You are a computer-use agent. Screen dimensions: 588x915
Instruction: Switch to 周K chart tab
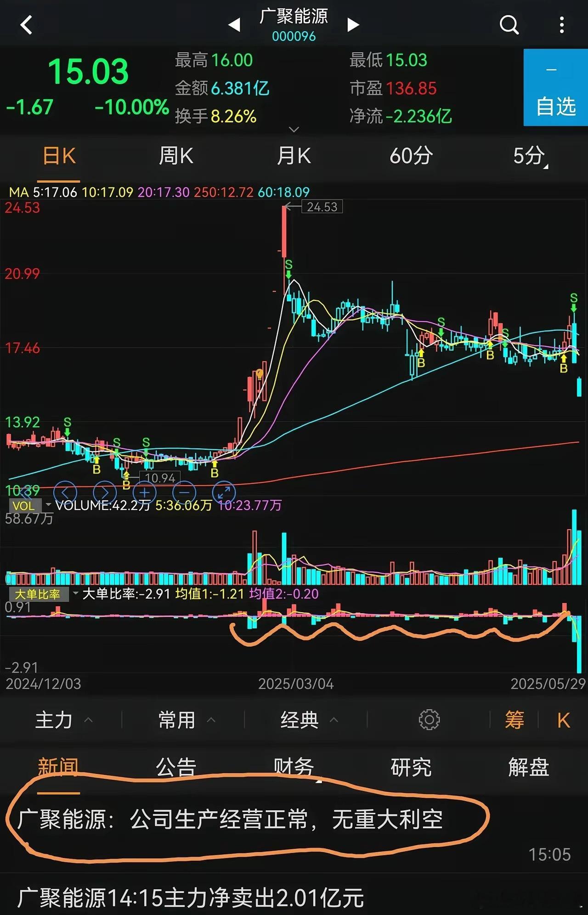(176, 156)
